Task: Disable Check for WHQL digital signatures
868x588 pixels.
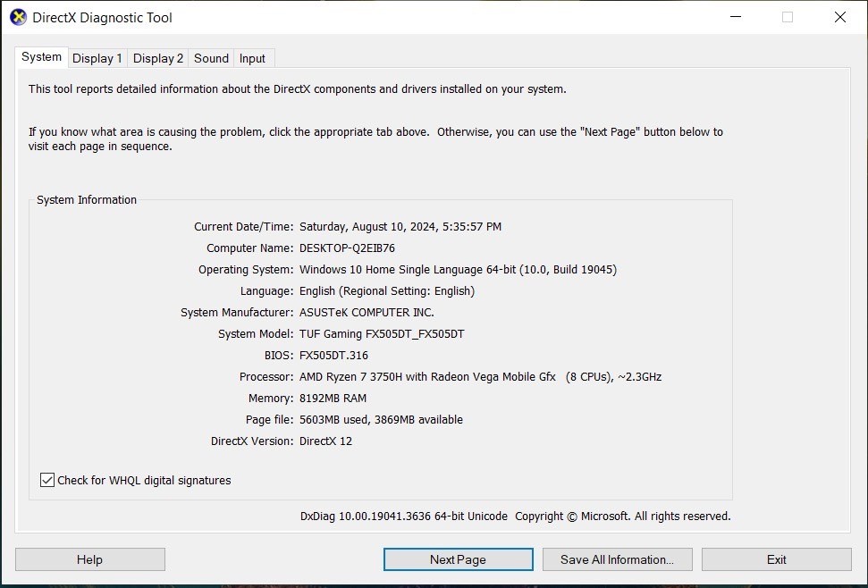Action: 46,480
